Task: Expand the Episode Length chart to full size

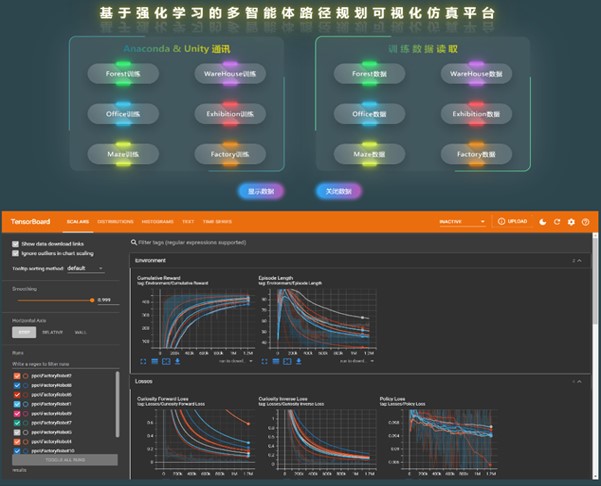Action: 264,361
